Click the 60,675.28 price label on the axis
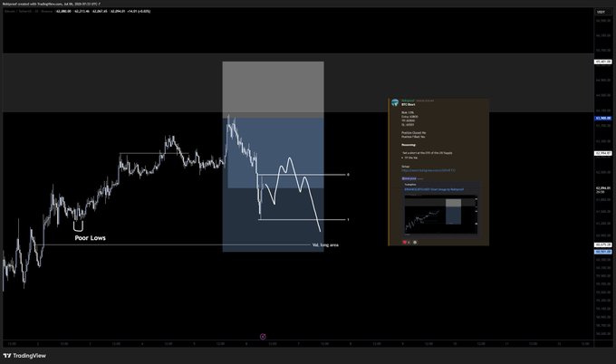 point(603,244)
